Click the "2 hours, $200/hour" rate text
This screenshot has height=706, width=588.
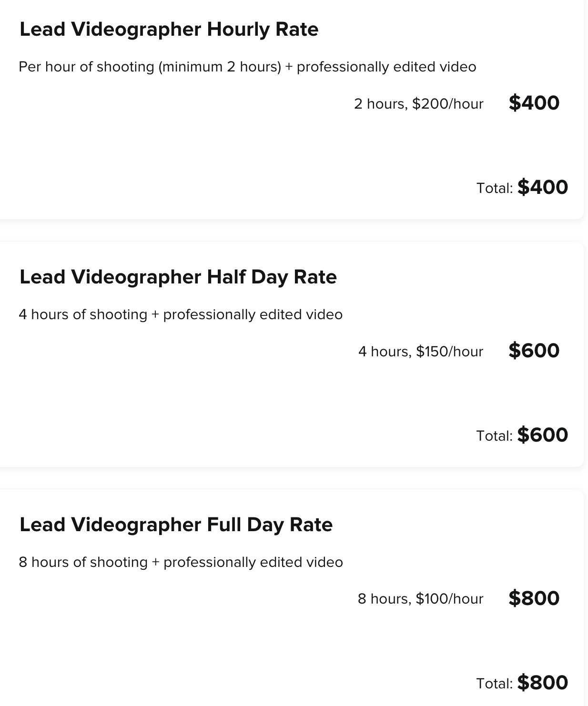point(418,104)
